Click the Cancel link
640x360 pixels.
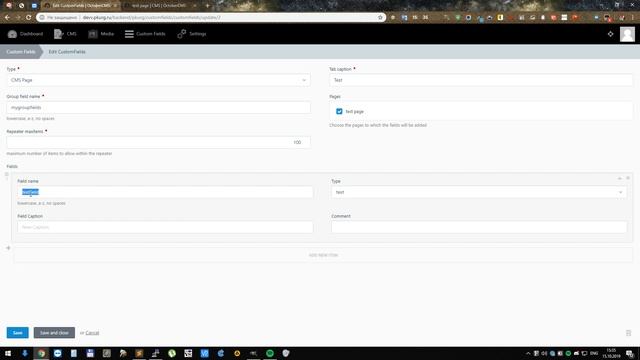(92, 333)
